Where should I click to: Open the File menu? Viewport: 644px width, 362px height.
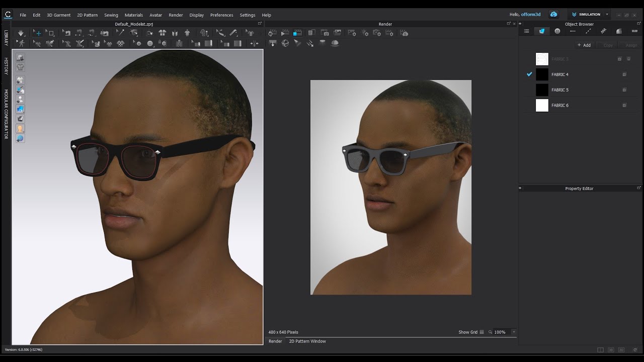coord(23,15)
